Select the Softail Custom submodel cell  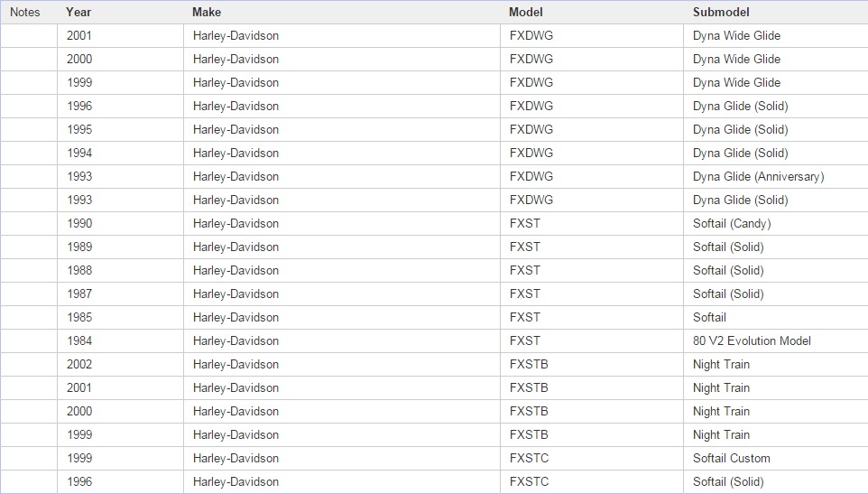731,458
